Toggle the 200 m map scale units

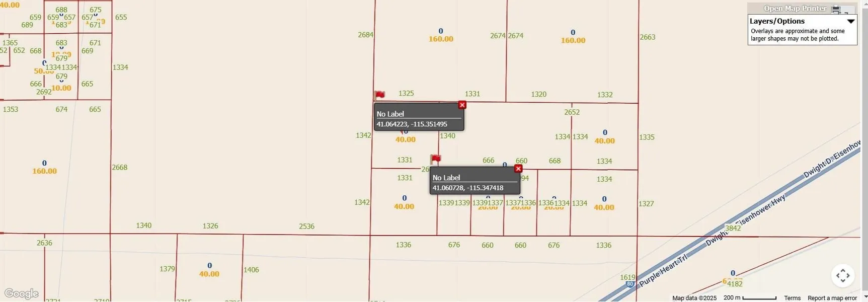[x=750, y=298]
